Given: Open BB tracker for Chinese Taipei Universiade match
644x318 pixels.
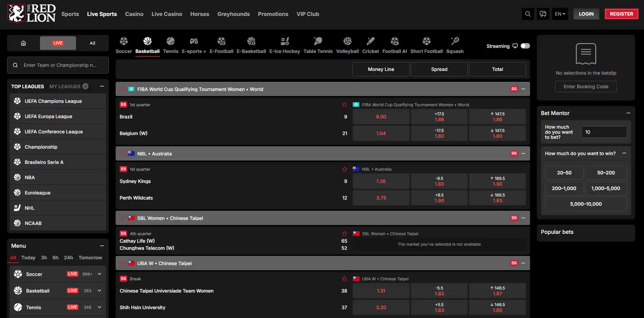Looking at the screenshot, I should [x=123, y=279].
